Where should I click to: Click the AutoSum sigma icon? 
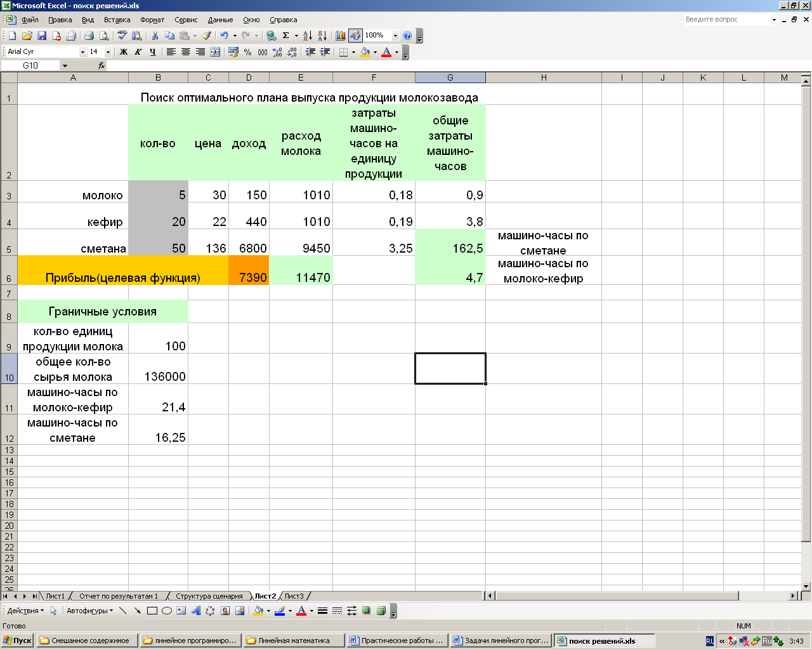coord(286,36)
